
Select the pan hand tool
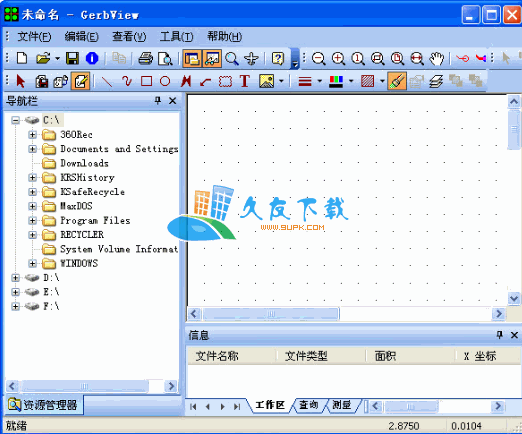[436, 58]
